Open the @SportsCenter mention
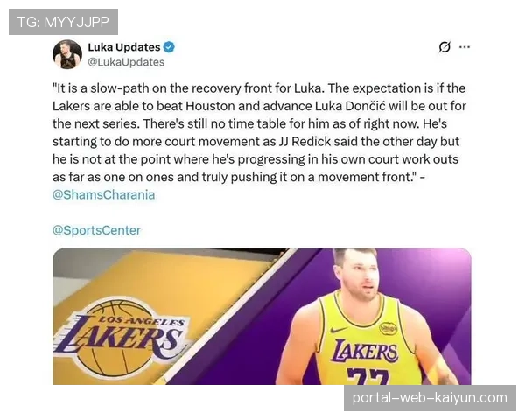 click(97, 230)
